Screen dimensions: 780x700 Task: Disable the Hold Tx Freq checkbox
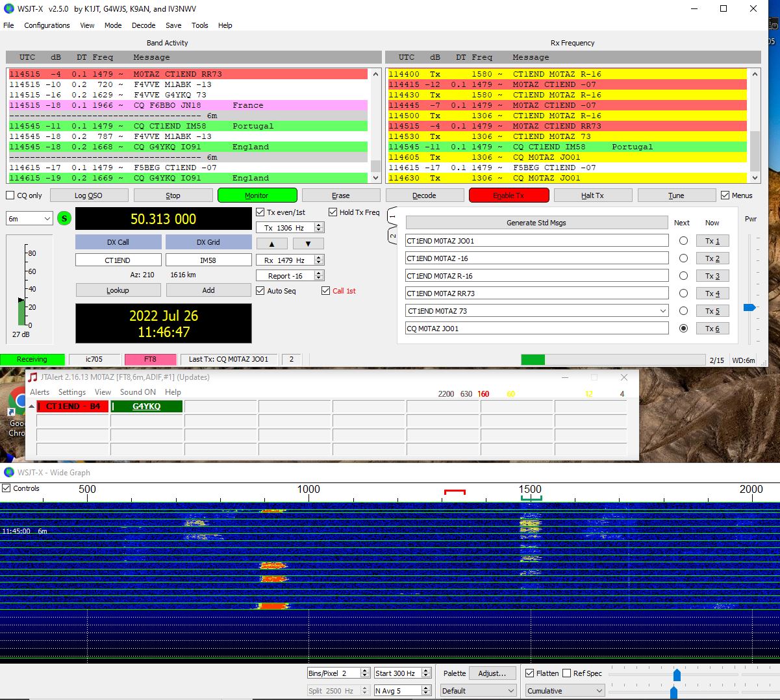pos(333,212)
